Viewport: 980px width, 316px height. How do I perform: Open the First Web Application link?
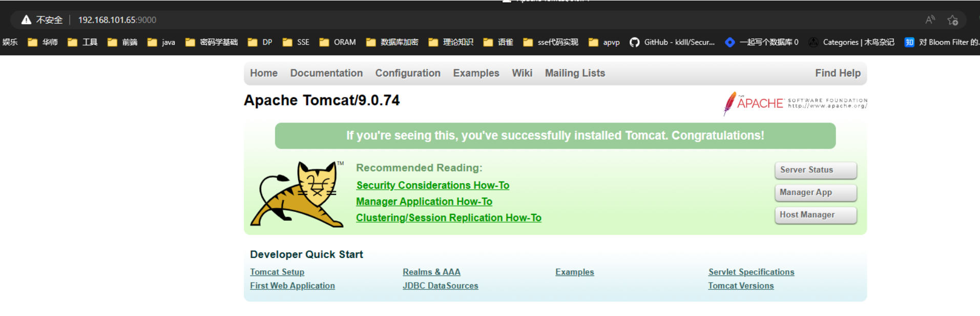coord(293,286)
